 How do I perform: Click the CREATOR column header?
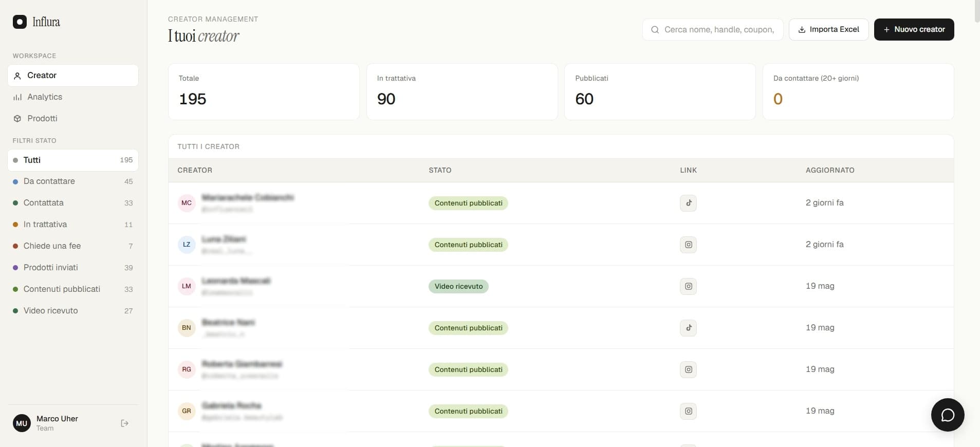(195, 170)
